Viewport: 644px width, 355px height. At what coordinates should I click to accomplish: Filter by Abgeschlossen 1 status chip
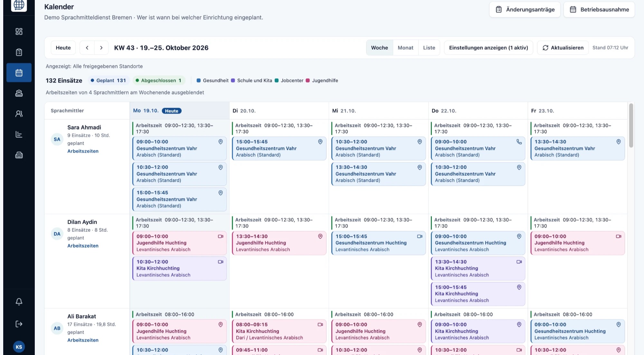pyautogui.click(x=158, y=81)
